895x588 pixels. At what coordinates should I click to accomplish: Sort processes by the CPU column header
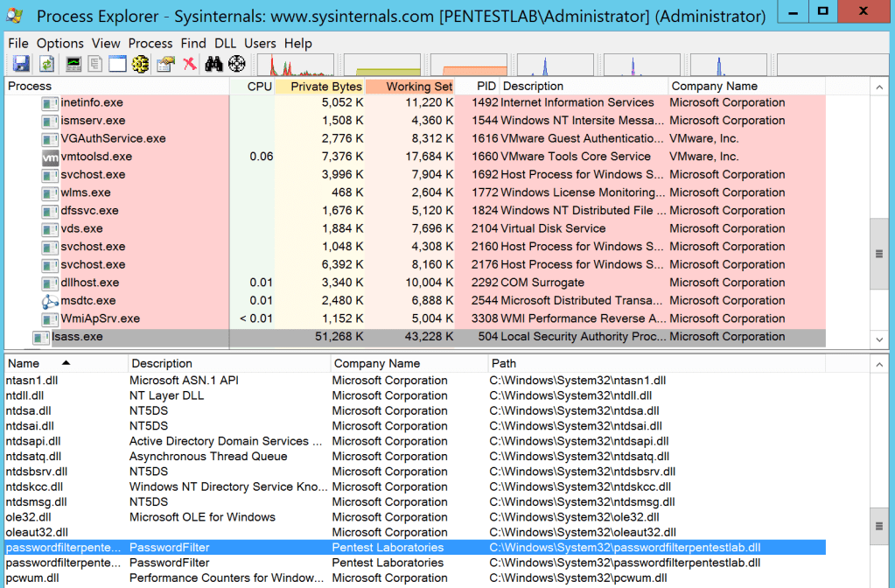click(x=259, y=87)
